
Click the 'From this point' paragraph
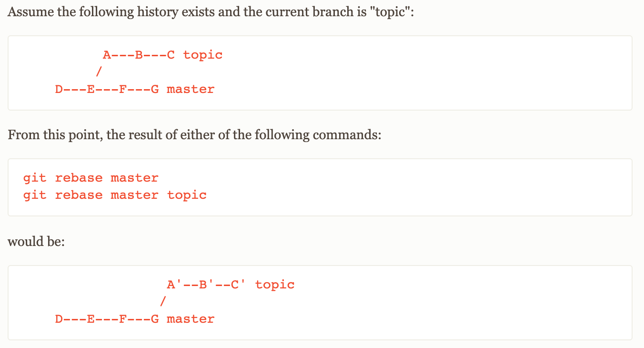coord(194,135)
